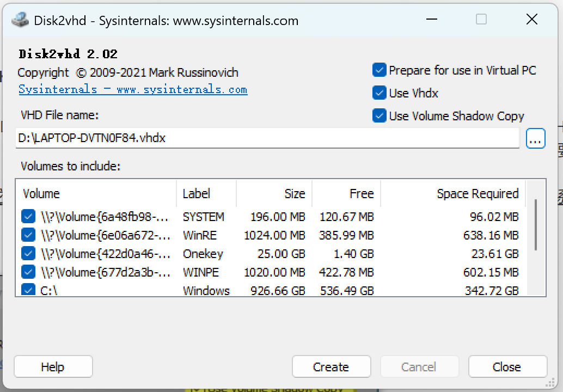Viewport: 563px width, 392px height.
Task: Click the WinRE label cell
Action: 200,236
